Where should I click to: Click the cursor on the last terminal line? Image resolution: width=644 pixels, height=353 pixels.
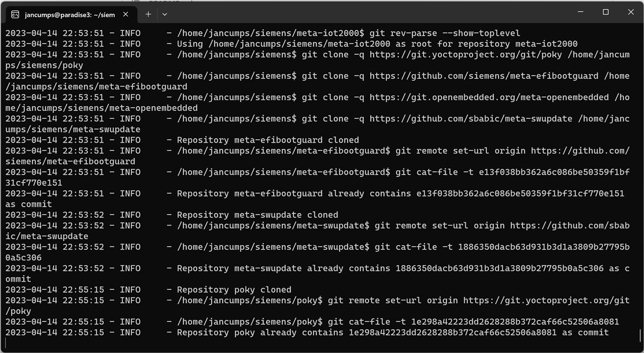click(x=6, y=343)
